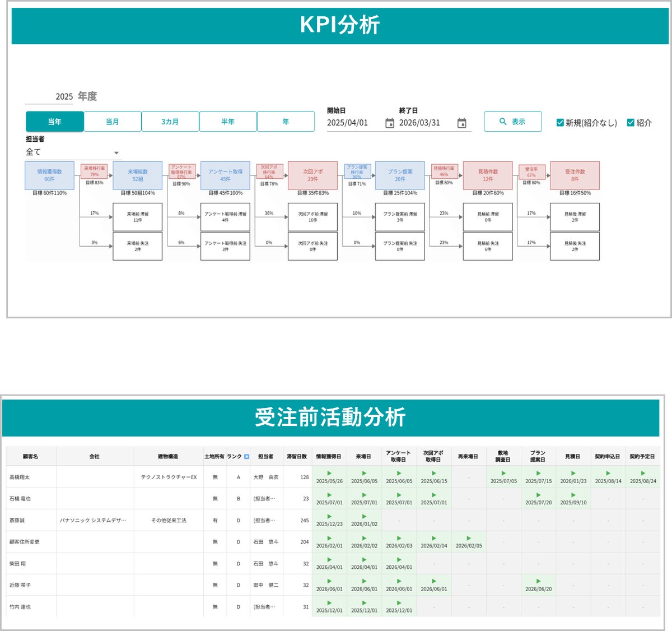672x631 pixels.
Task: Click 斎藤誠's 来場日 green play marker
Action: 364,517
